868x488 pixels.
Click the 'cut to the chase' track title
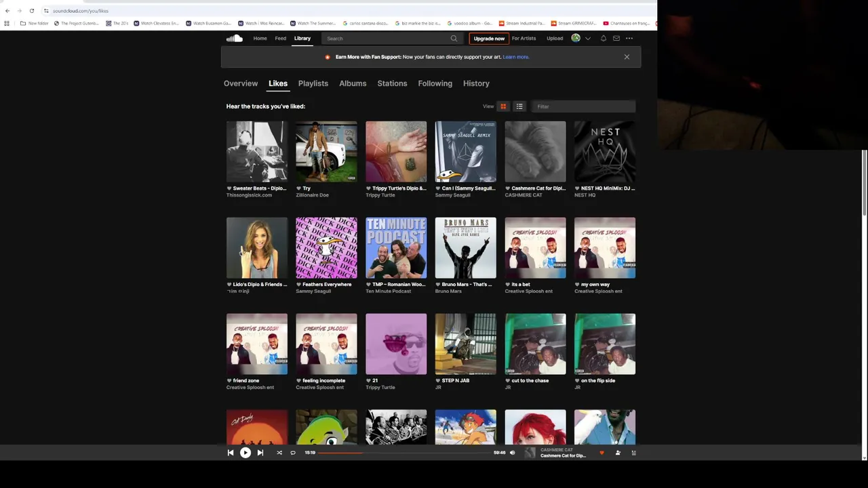point(530,381)
